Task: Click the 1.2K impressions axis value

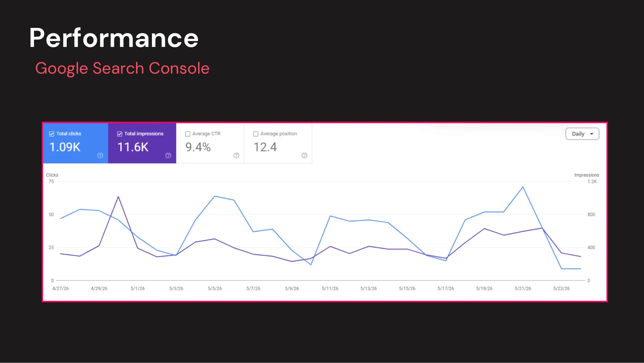Action: [592, 182]
